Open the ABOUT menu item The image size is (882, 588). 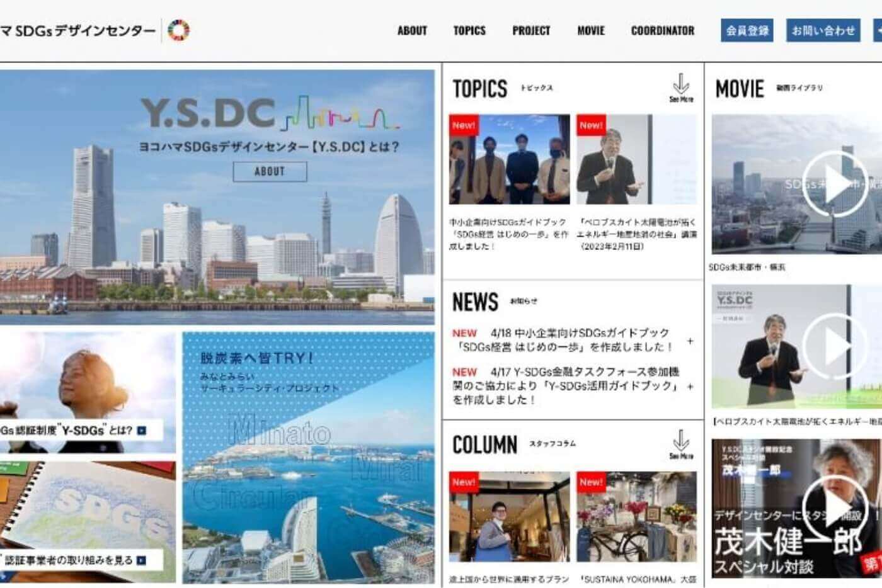click(x=412, y=30)
